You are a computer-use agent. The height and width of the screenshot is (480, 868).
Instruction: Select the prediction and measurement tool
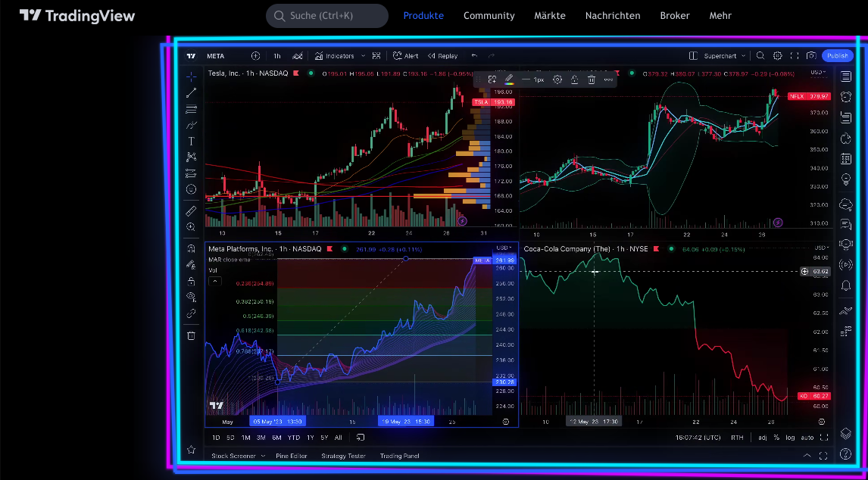pyautogui.click(x=191, y=173)
